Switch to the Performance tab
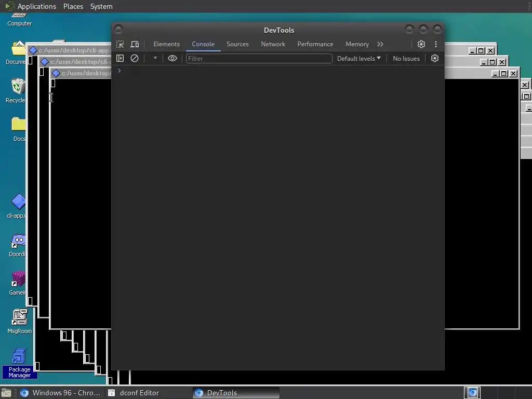 point(315,44)
